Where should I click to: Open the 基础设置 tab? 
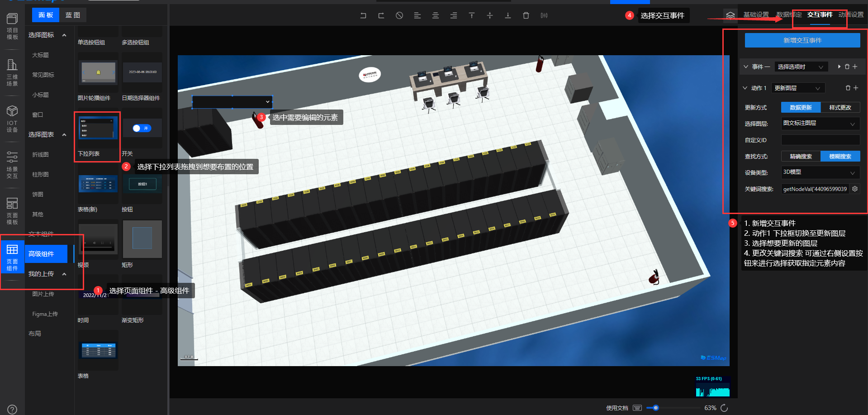click(756, 14)
